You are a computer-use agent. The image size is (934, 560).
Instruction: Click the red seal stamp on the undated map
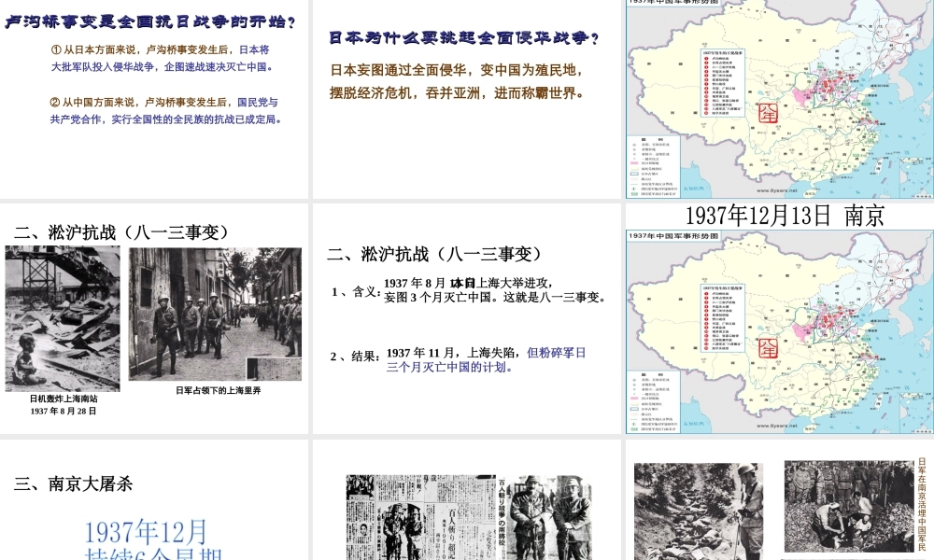tap(768, 113)
